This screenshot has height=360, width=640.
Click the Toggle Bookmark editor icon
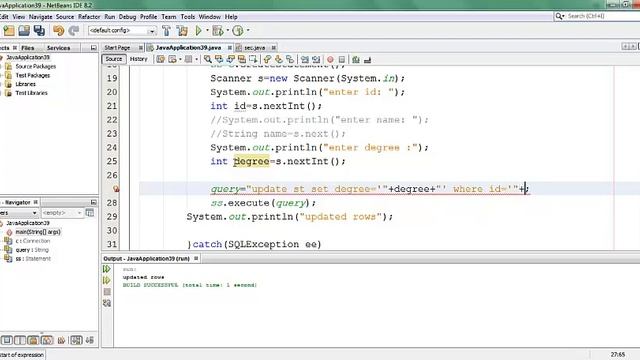[290, 60]
